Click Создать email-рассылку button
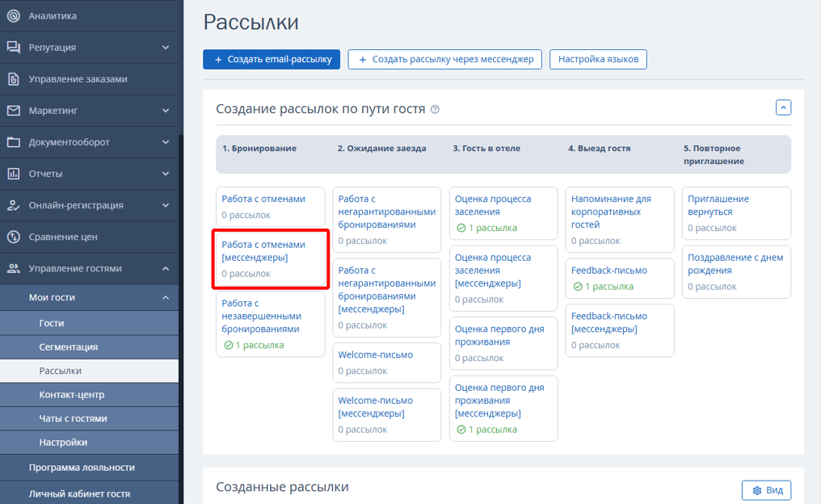This screenshot has width=821, height=504. 272,59
